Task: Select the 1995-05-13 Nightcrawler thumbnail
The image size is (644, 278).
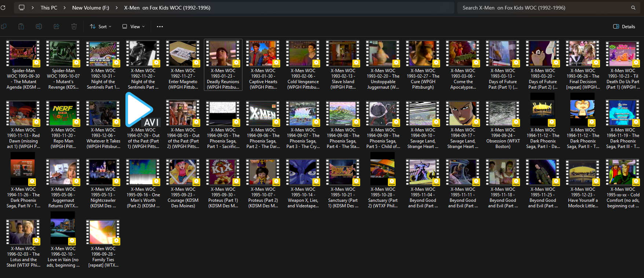Action: (103, 172)
